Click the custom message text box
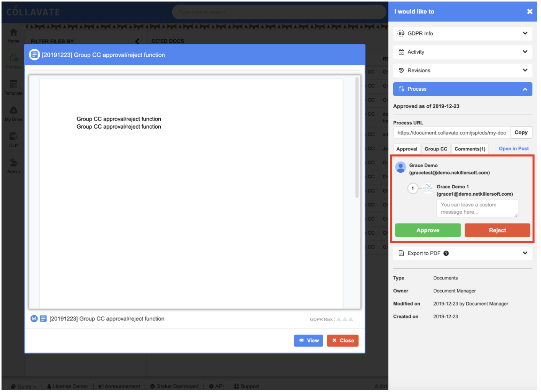Viewport: 541px width, 392px height. [477, 208]
